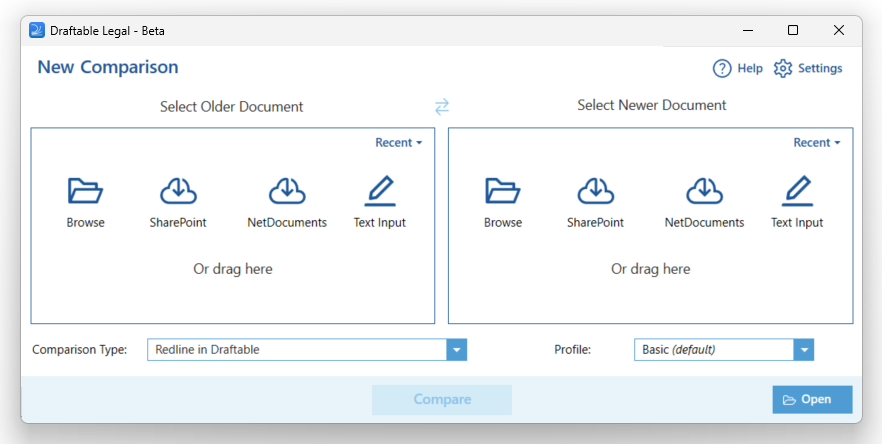Close the Draftable Legal window
Screen dimensions: 882x444
[839, 30]
